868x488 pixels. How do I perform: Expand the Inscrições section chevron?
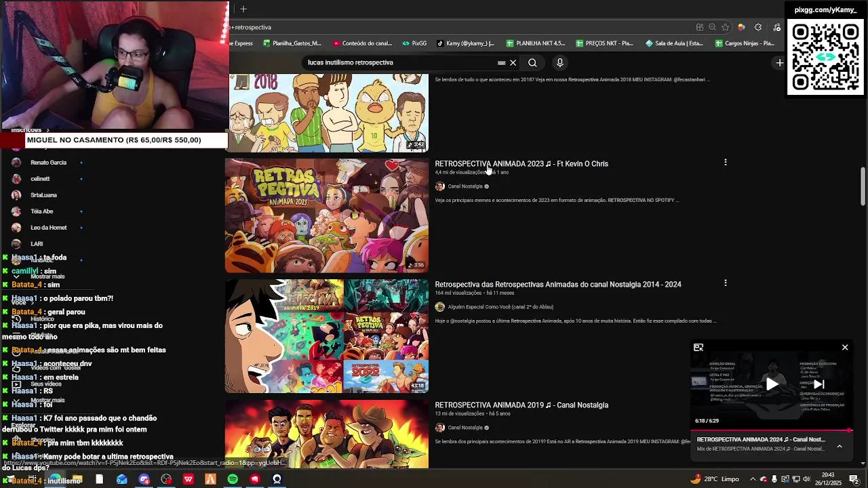tap(48, 129)
